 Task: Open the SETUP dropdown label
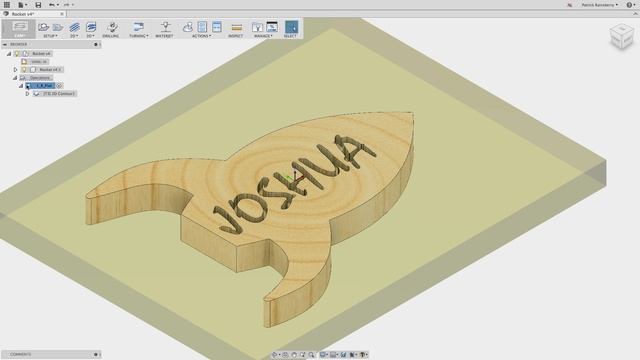(x=50, y=36)
